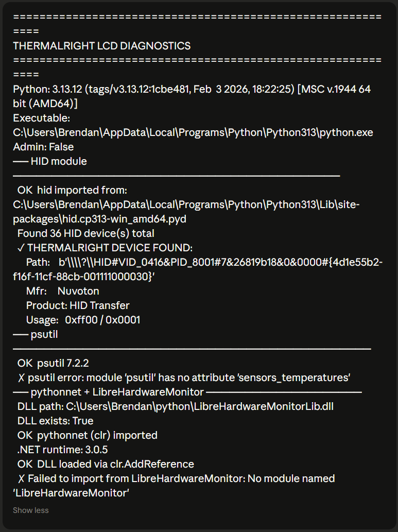Click the 'Mfr: Nuvoton' line

63,291
